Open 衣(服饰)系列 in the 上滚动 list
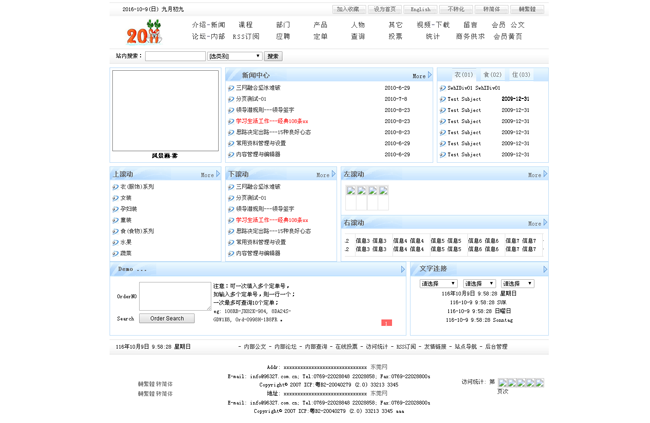650x423 pixels. [137, 187]
